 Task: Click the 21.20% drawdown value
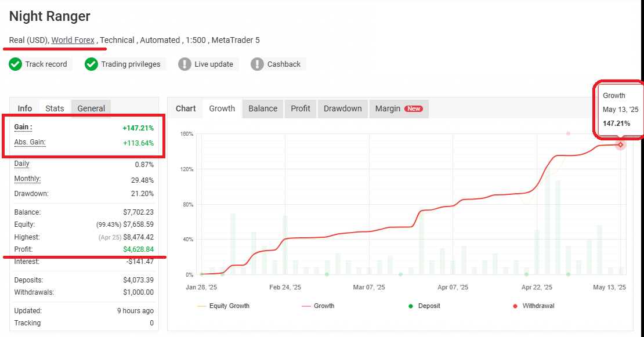(x=142, y=194)
